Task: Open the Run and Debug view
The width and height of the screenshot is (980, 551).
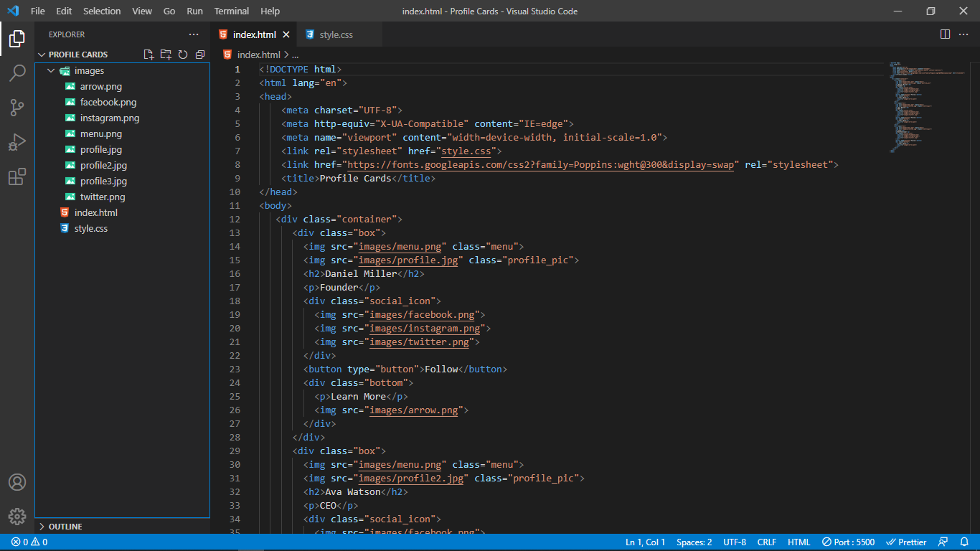Action: 17,142
